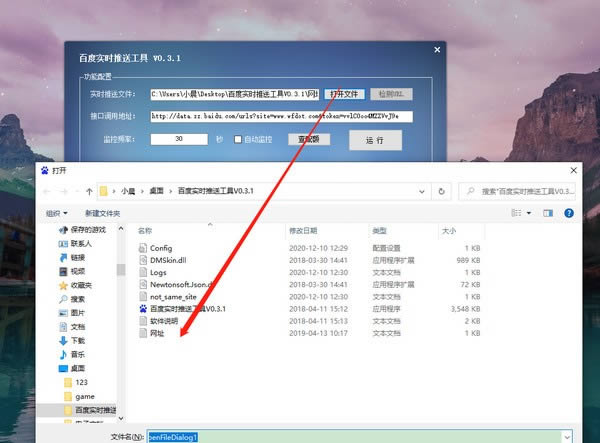Select the Logs file icon
Viewport: 600px width, 443px height.
coord(143,272)
